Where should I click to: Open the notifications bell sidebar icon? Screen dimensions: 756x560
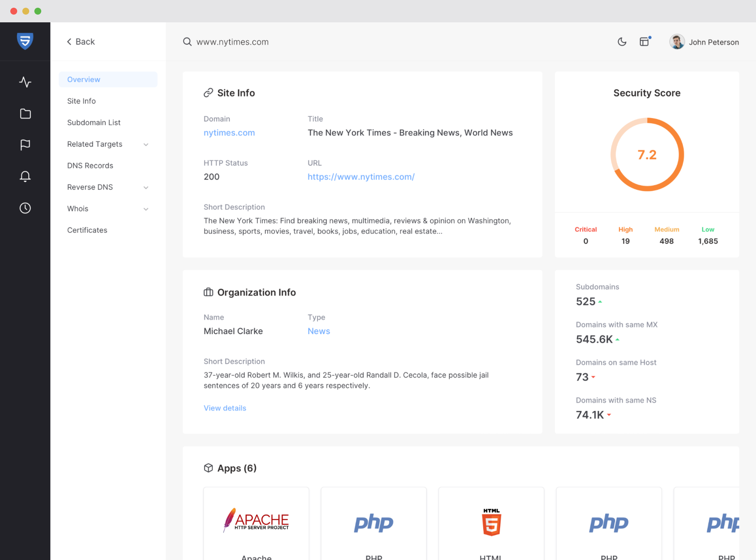point(25,177)
